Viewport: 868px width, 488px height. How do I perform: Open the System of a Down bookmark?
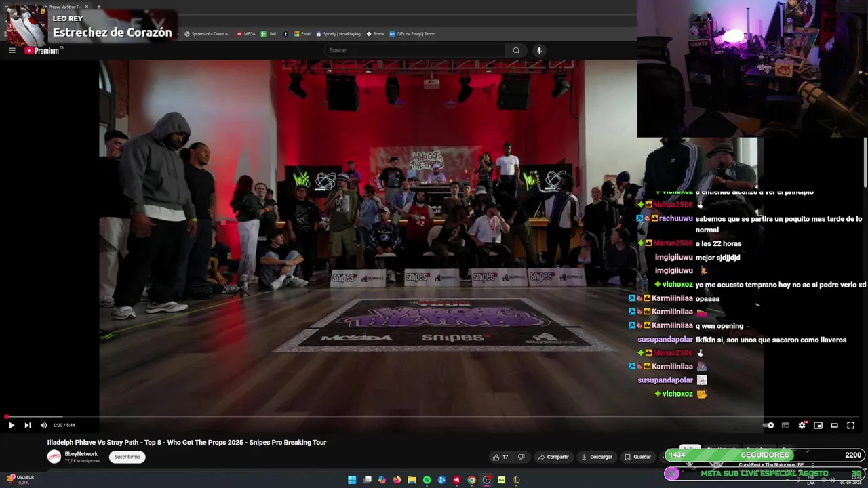point(208,34)
